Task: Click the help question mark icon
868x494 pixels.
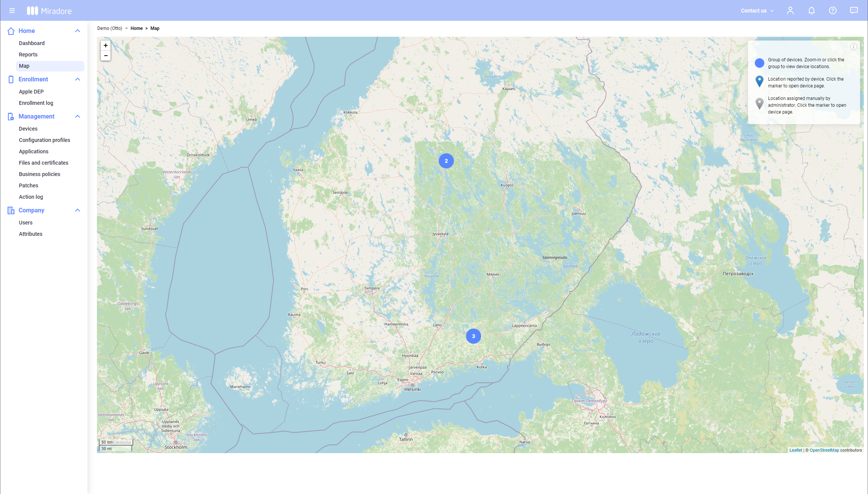Action: (x=833, y=10)
